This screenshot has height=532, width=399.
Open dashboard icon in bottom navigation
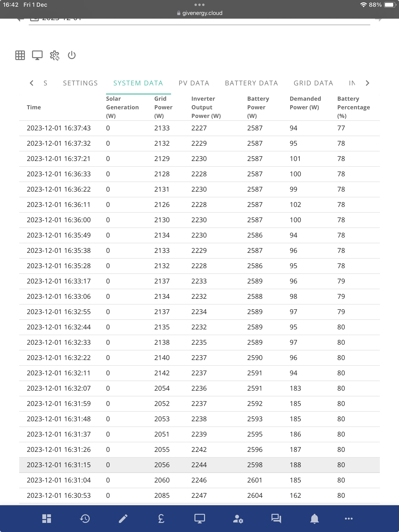[x=47, y=519]
